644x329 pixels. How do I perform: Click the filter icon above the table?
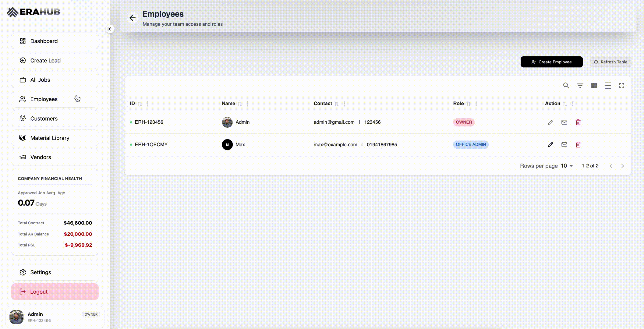[580, 86]
